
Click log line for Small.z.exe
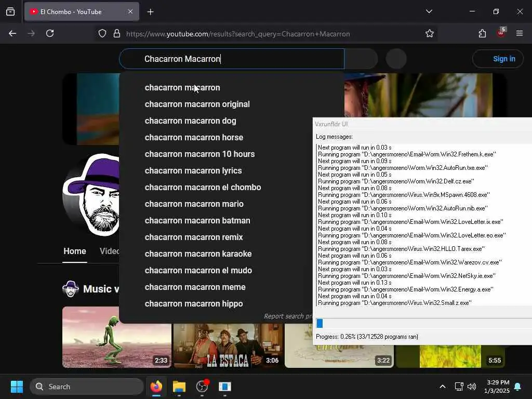click(x=395, y=303)
